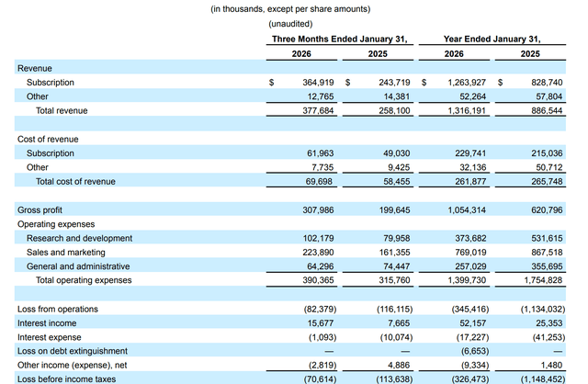Image resolution: width=588 pixels, height=384 pixels.
Task: Select the 'Total operating expenses' label
Action: 84,280
